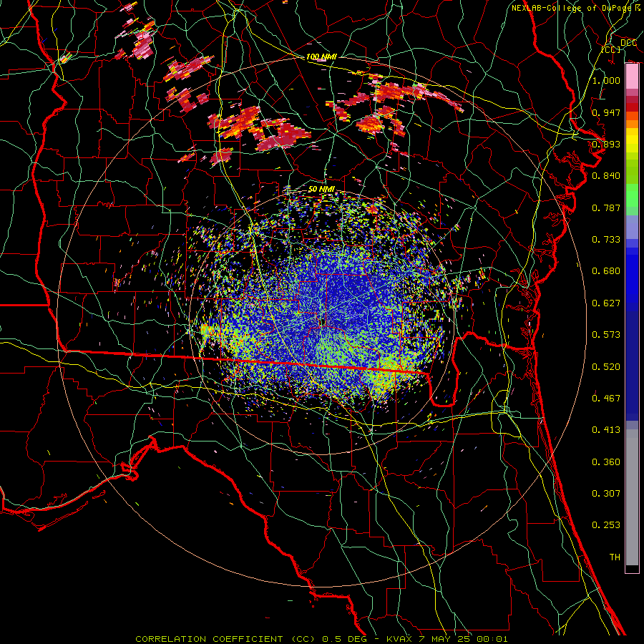
Task: Click the 0.893 scale value
Action: coord(606,144)
